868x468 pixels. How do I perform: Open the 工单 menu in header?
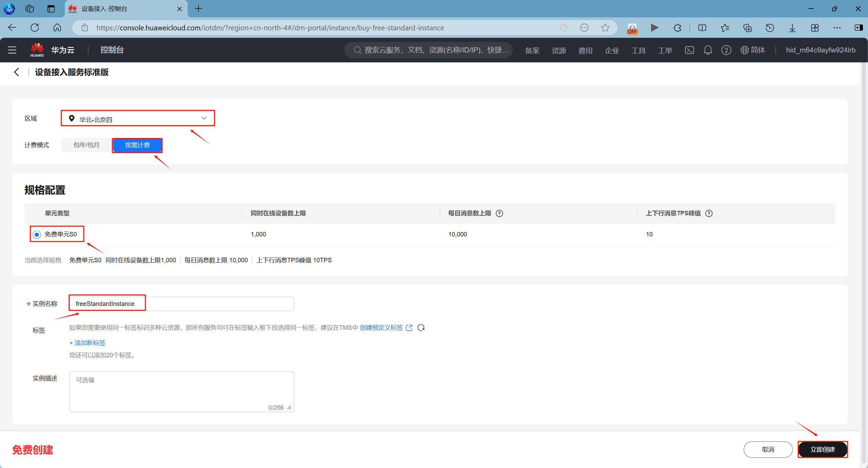point(665,50)
